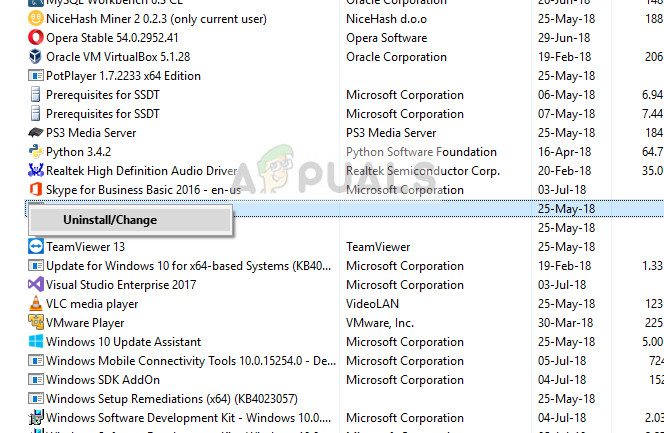This screenshot has height=433, width=664.
Task: Click the Windows Setup Remediations icon
Action: 36,399
